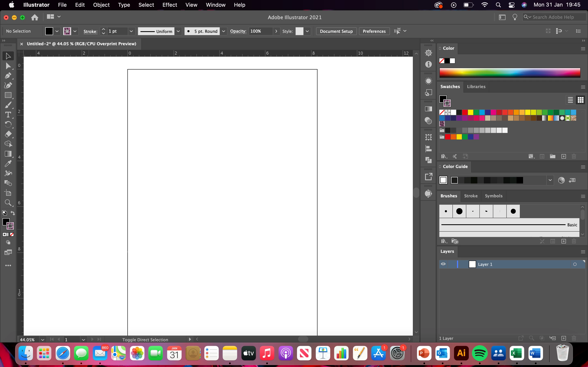Expand the 5 pt. Round brush dropdown
The image size is (588, 367).
tap(223, 31)
